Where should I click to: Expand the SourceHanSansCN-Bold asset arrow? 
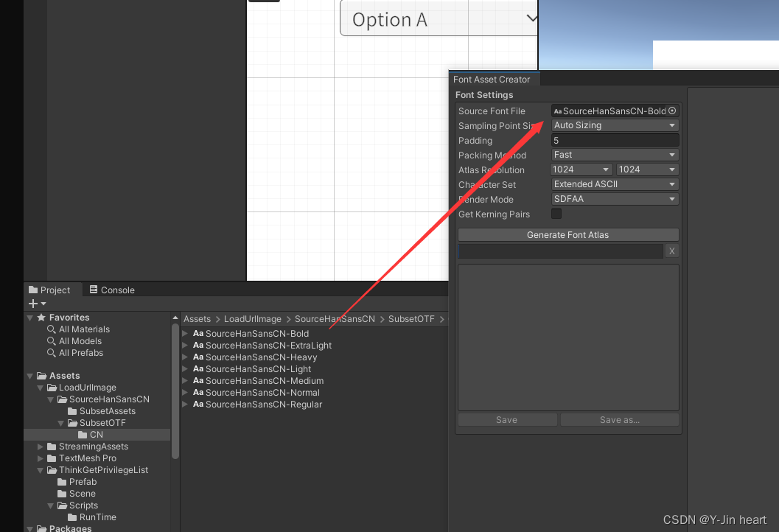pyautogui.click(x=185, y=333)
